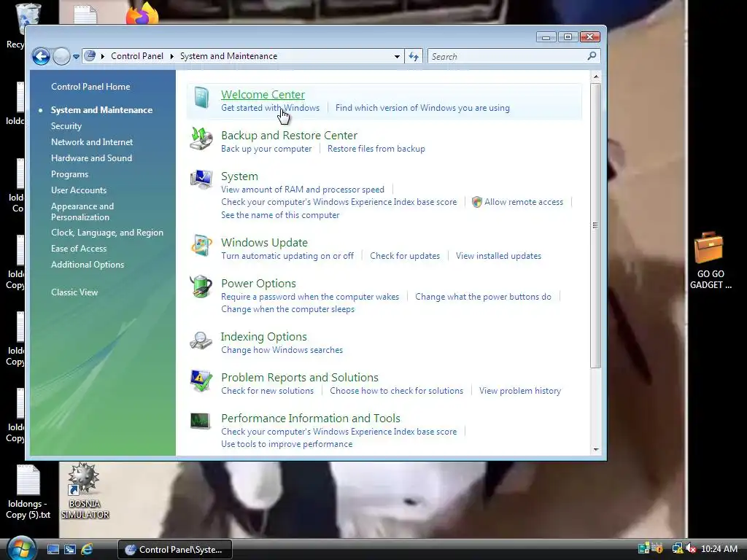
Task: Click the vertical scrollbar thumb
Action: point(595,225)
